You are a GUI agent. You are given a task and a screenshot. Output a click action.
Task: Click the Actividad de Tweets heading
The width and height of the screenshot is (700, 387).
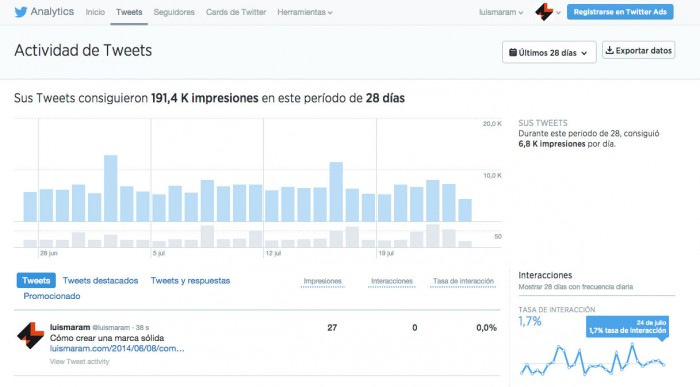[83, 50]
